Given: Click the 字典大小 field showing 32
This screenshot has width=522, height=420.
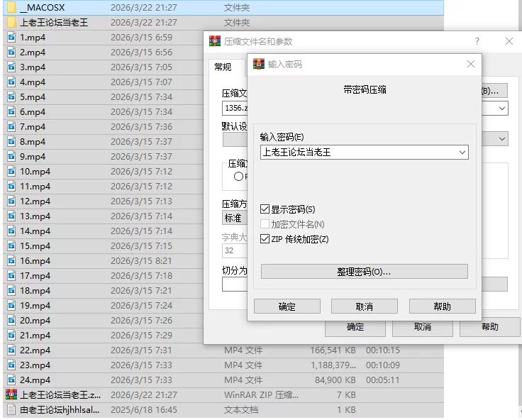Looking at the screenshot, I should point(235,250).
